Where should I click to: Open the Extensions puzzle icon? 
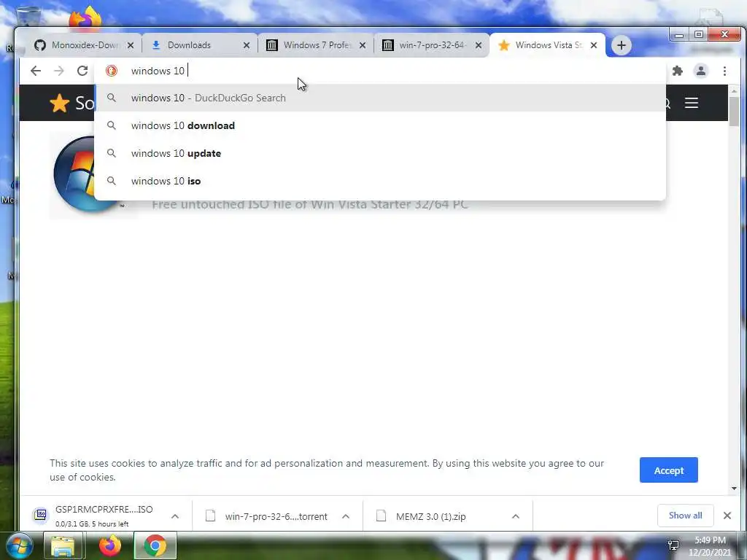point(678,71)
